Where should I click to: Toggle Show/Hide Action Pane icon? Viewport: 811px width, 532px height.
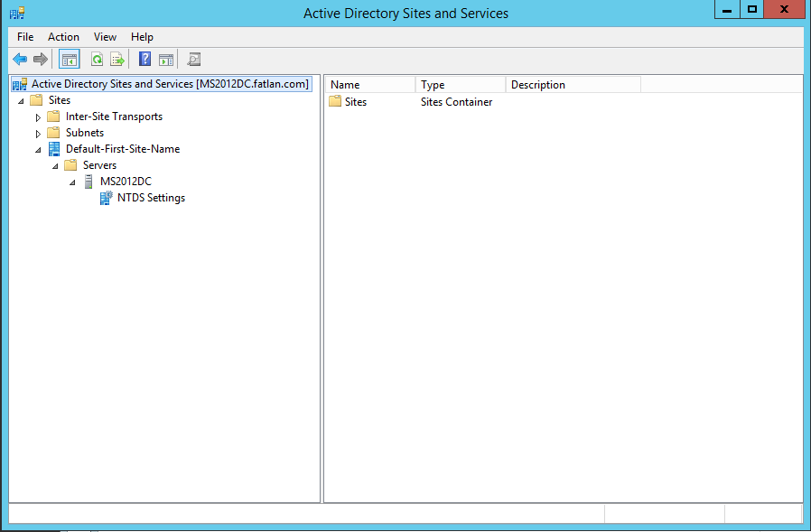(166, 60)
